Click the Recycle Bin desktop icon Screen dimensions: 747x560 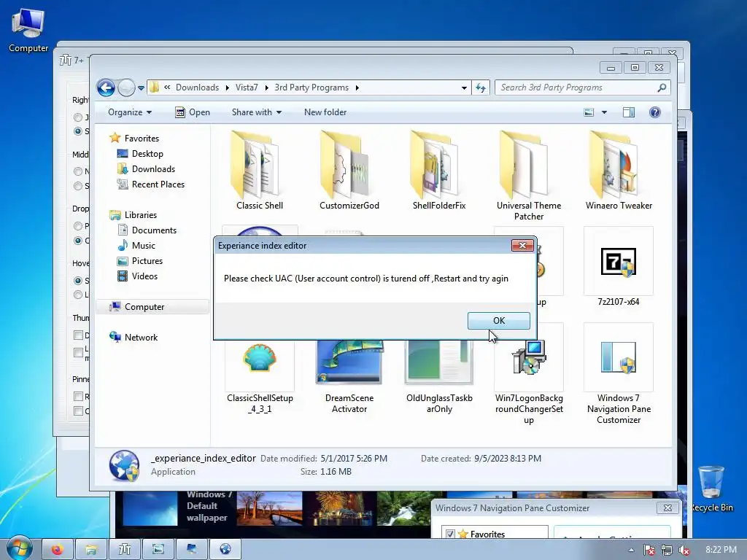(x=712, y=489)
